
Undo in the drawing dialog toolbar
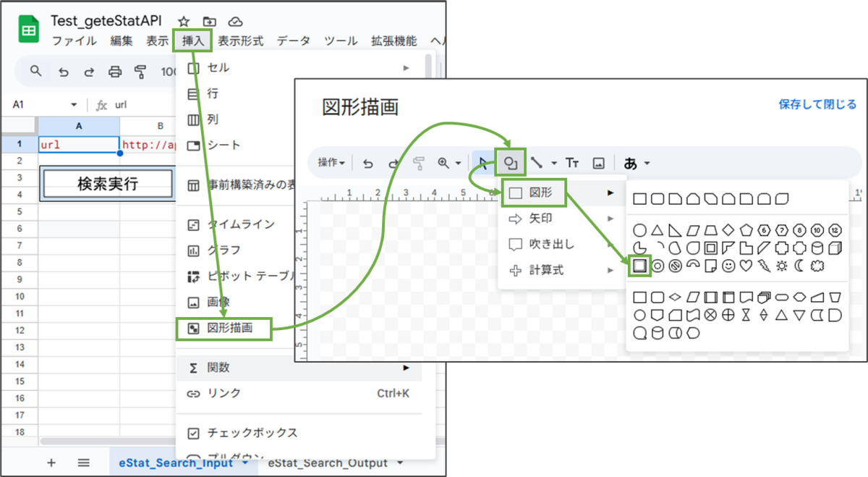367,163
